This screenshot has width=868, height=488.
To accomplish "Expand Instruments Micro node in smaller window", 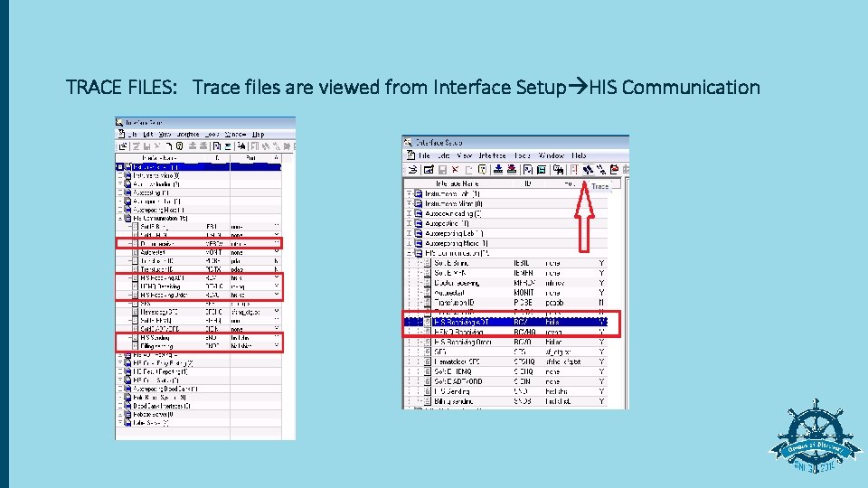I will coord(120,175).
